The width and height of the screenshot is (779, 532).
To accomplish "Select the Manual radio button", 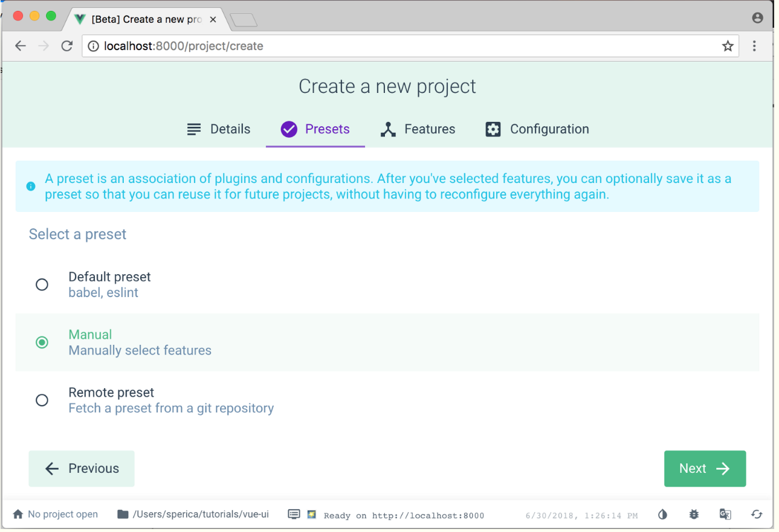I will [42, 342].
